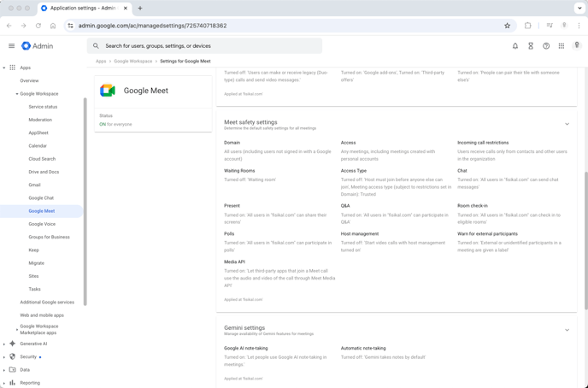Open a new browser tab
Image resolution: width=588 pixels, height=388 pixels.
point(140,8)
